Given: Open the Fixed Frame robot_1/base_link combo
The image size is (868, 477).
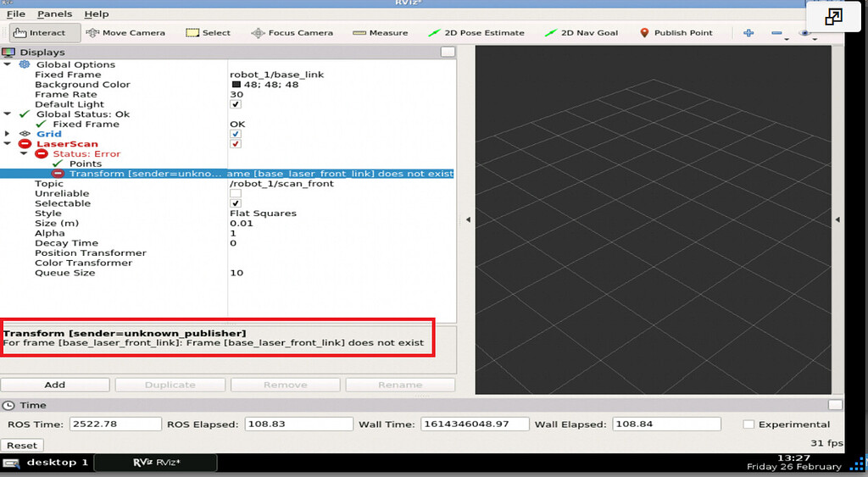Looking at the screenshot, I should (x=342, y=75).
